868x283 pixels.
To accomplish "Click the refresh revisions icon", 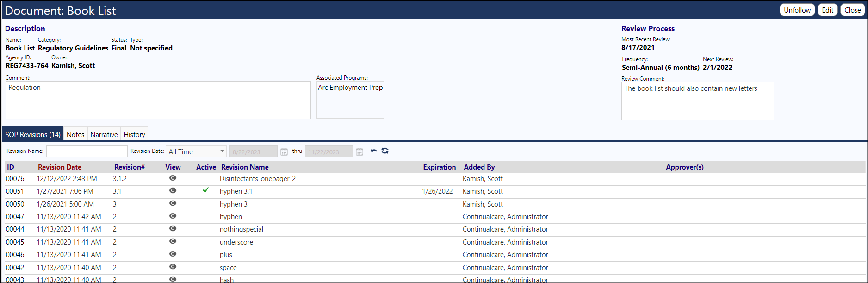I will coord(385,151).
